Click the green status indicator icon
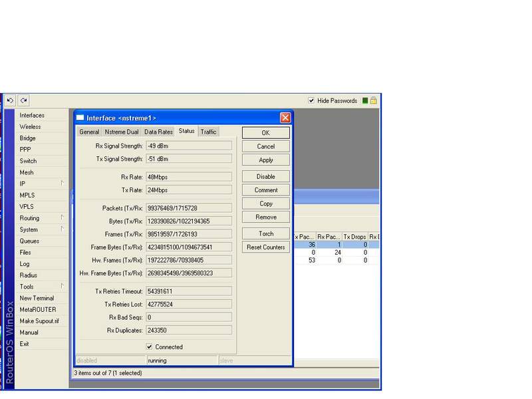The height and width of the screenshot is (399, 532). [365, 100]
